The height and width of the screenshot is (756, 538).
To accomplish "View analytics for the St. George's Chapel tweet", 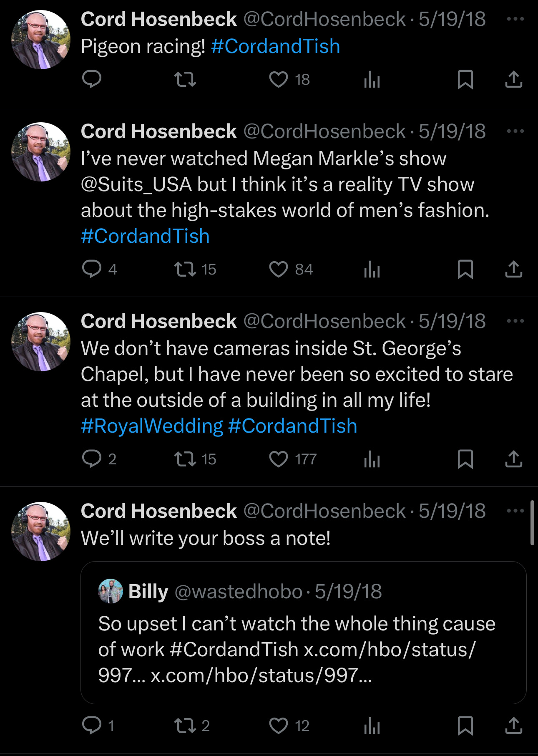I will click(372, 459).
